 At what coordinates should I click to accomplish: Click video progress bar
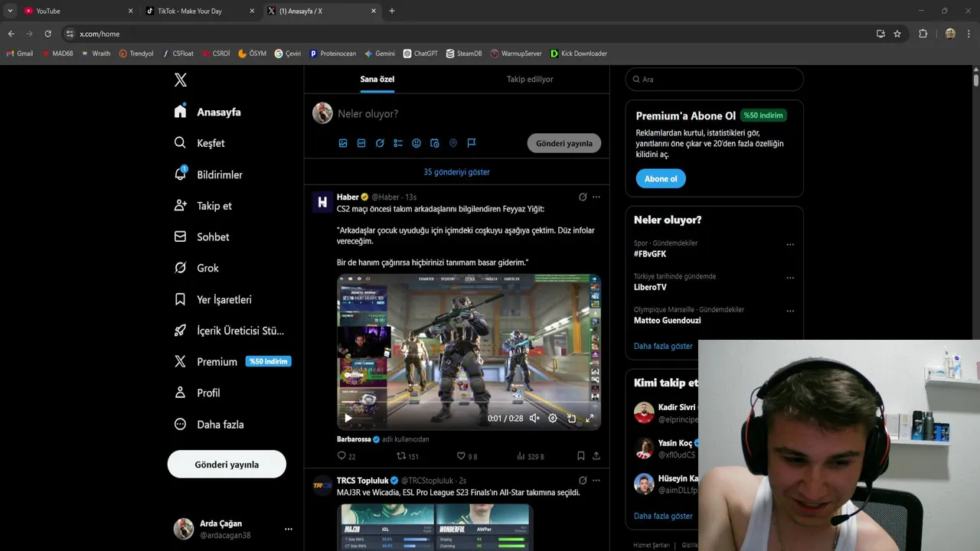[x=469, y=403]
